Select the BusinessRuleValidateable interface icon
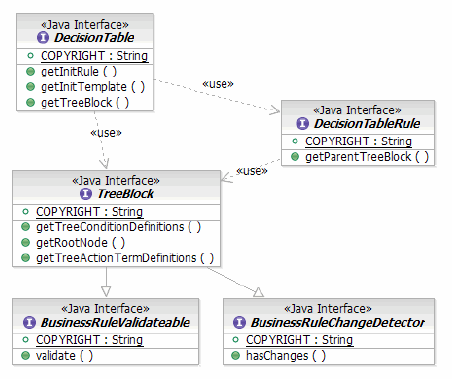The height and width of the screenshot is (379, 452). [29, 322]
